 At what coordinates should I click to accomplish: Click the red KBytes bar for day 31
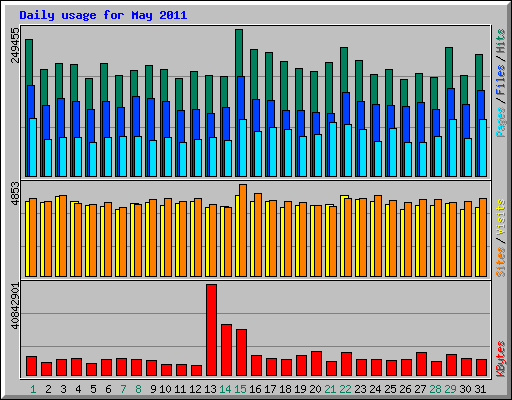point(481,368)
